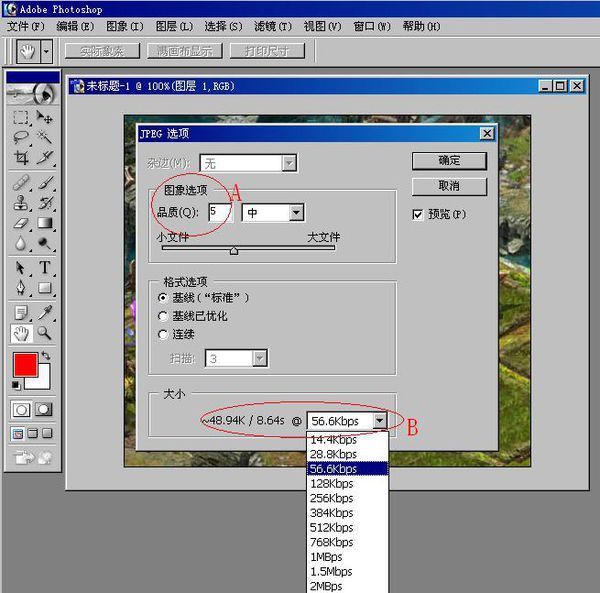
Task: Select the 基线已优化 radio option
Action: click(163, 316)
